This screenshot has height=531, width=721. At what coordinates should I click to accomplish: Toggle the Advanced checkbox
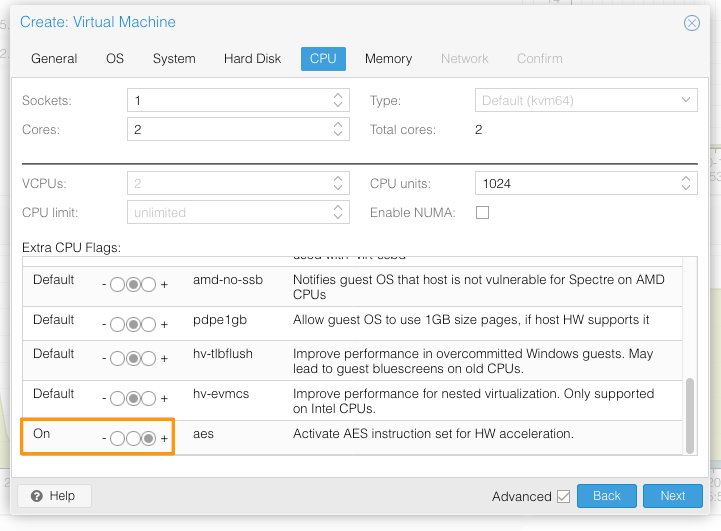point(564,496)
